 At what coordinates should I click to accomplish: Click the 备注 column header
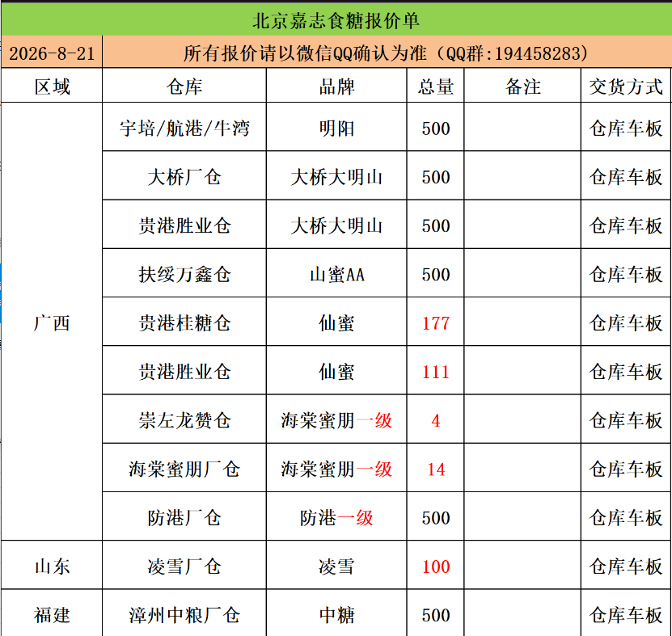coord(522,86)
